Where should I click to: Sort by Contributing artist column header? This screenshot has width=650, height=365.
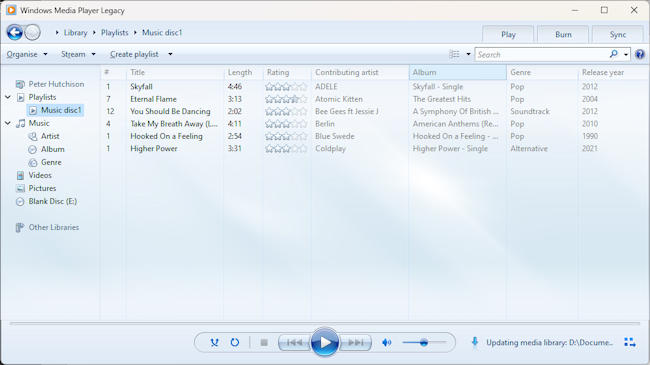[x=360, y=72]
